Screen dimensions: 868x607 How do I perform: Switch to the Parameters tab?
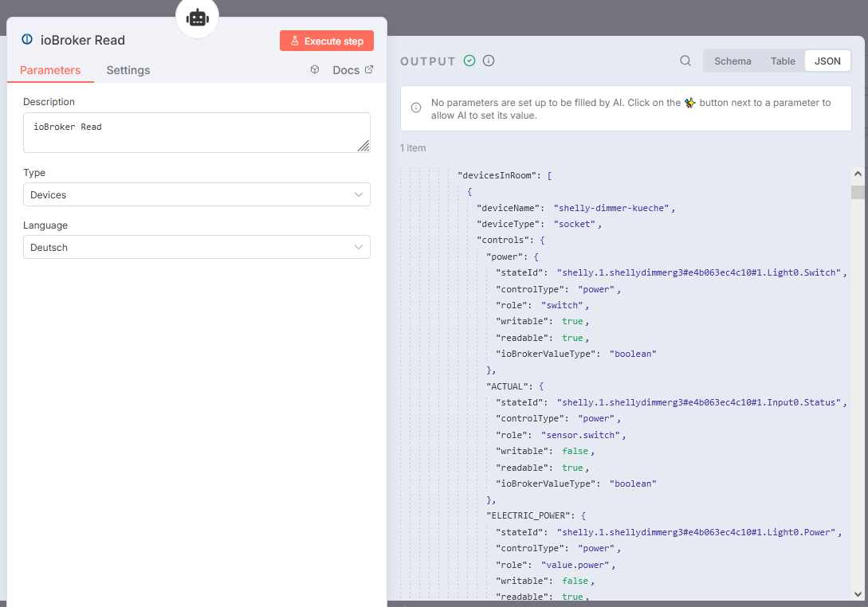[x=50, y=70]
